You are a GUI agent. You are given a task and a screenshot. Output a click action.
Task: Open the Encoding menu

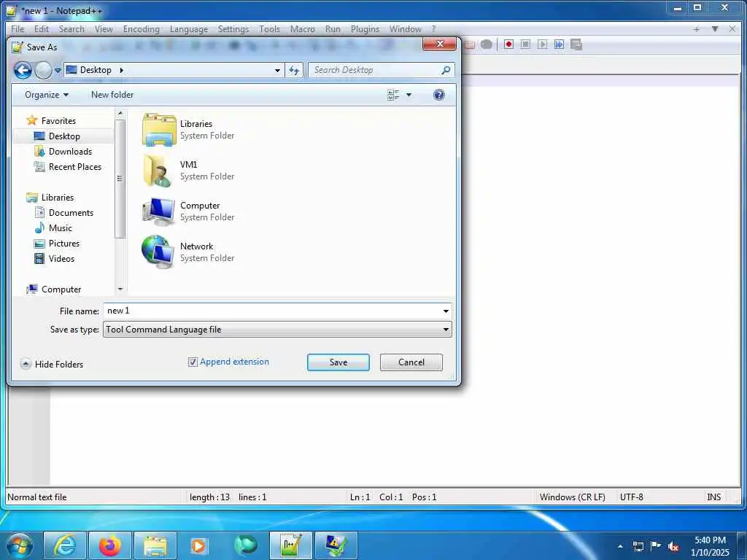(x=141, y=29)
